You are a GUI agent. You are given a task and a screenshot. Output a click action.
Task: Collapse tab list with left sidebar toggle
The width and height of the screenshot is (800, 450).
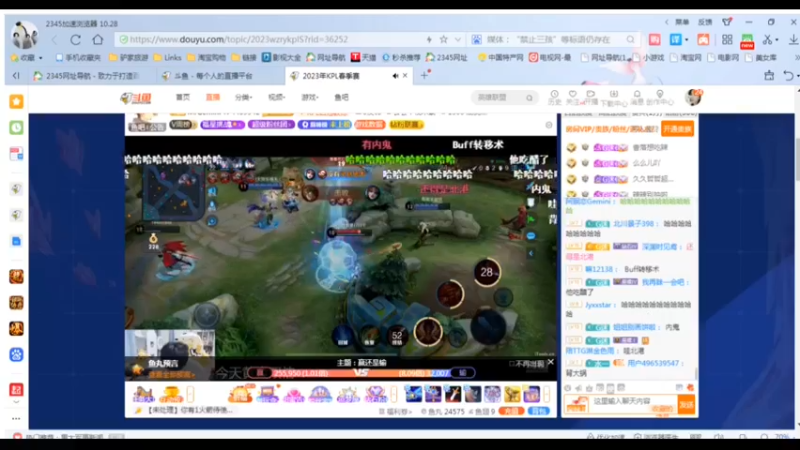click(16, 76)
